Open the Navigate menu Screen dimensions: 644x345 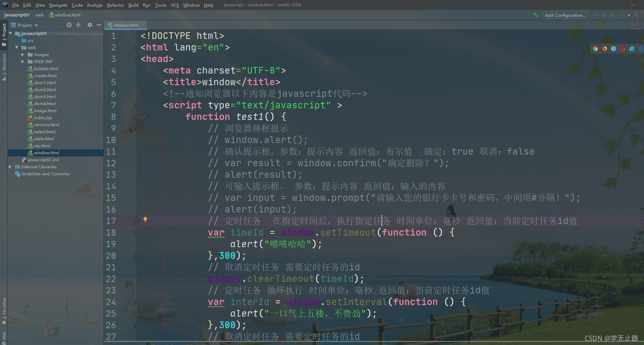[x=58, y=5]
